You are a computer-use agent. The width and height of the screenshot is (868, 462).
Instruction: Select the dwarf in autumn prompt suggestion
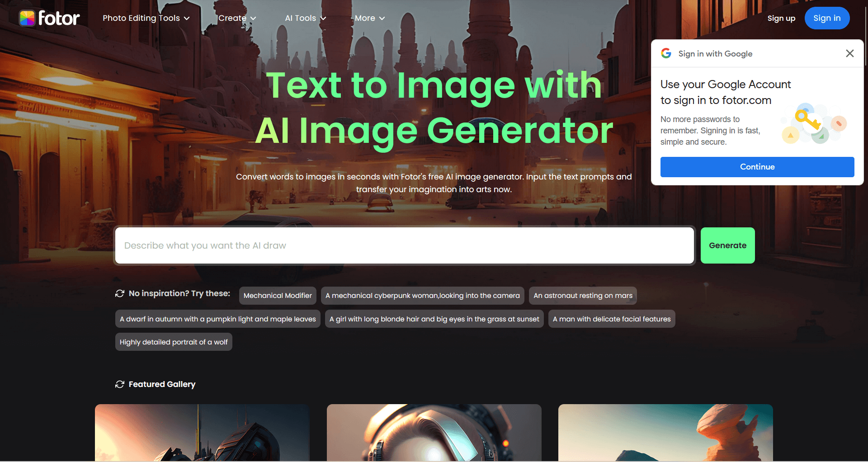[x=217, y=319]
